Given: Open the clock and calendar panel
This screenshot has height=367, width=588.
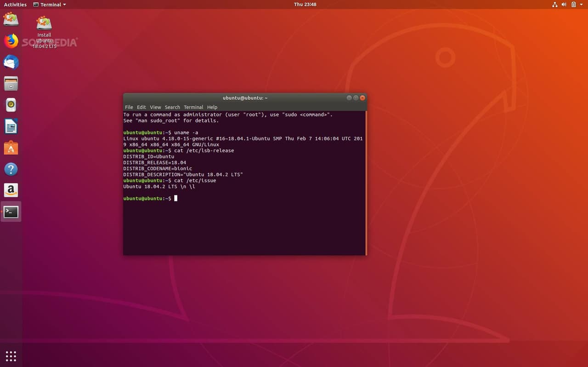Looking at the screenshot, I should pyautogui.click(x=305, y=5).
